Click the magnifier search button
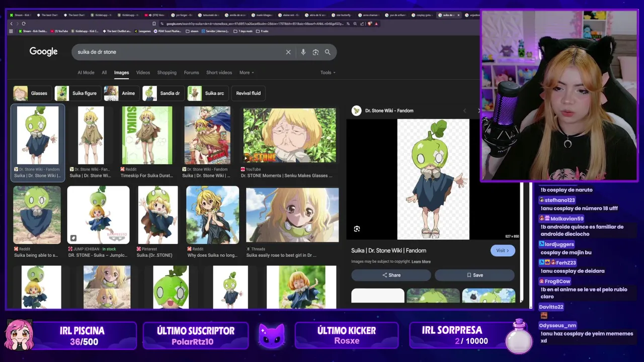 328,52
